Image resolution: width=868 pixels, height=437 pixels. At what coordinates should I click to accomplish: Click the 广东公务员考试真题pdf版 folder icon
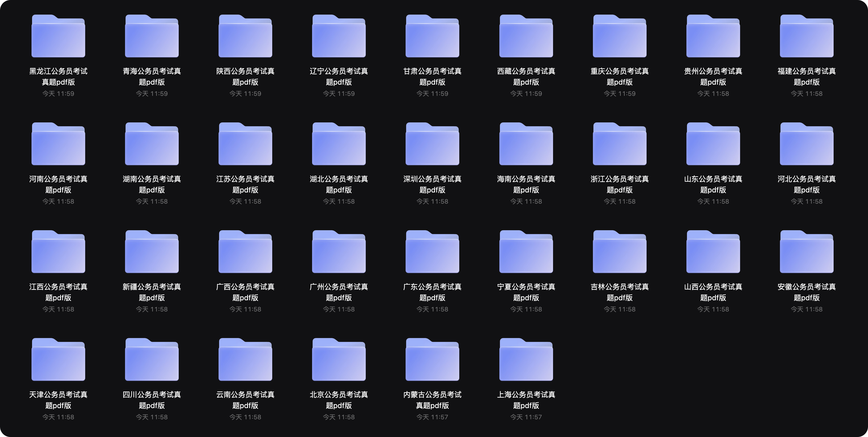point(432,252)
